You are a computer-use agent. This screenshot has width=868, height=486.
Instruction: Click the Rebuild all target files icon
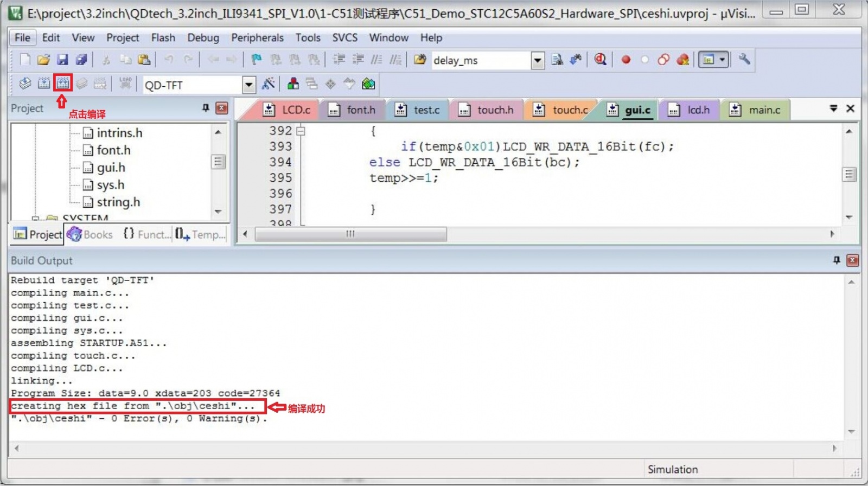click(x=63, y=83)
